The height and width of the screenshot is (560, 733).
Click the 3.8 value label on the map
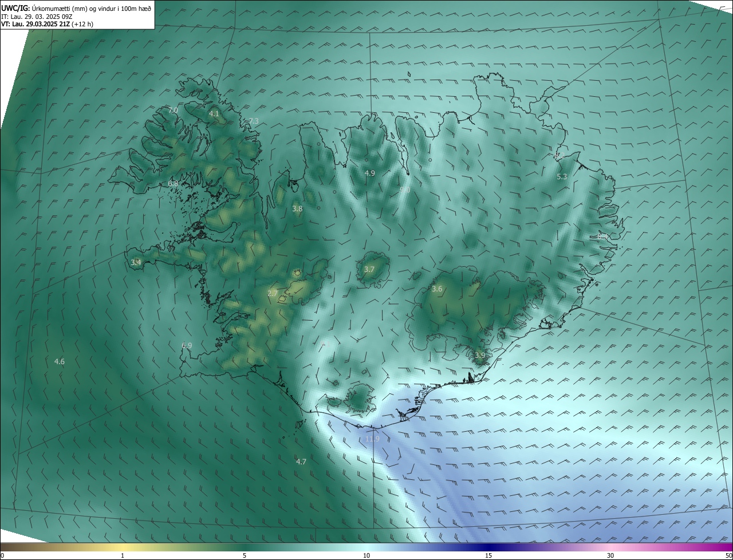pyautogui.click(x=297, y=209)
